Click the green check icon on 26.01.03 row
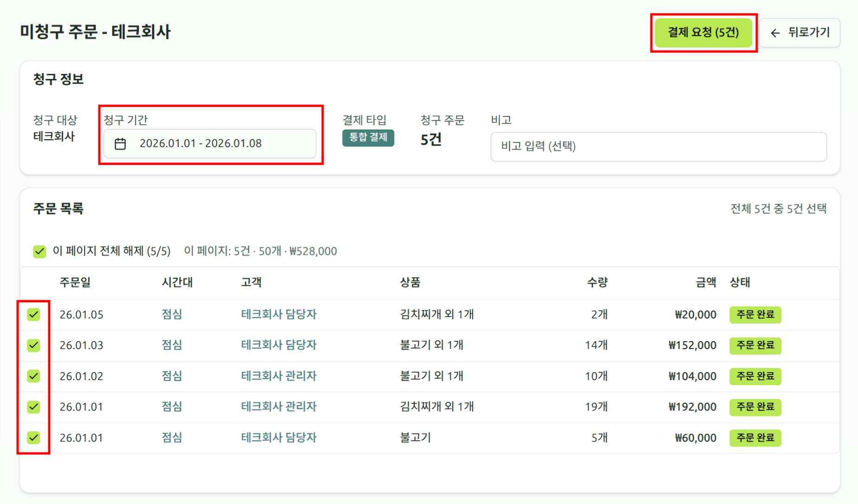The height and width of the screenshot is (504, 858). (x=33, y=345)
